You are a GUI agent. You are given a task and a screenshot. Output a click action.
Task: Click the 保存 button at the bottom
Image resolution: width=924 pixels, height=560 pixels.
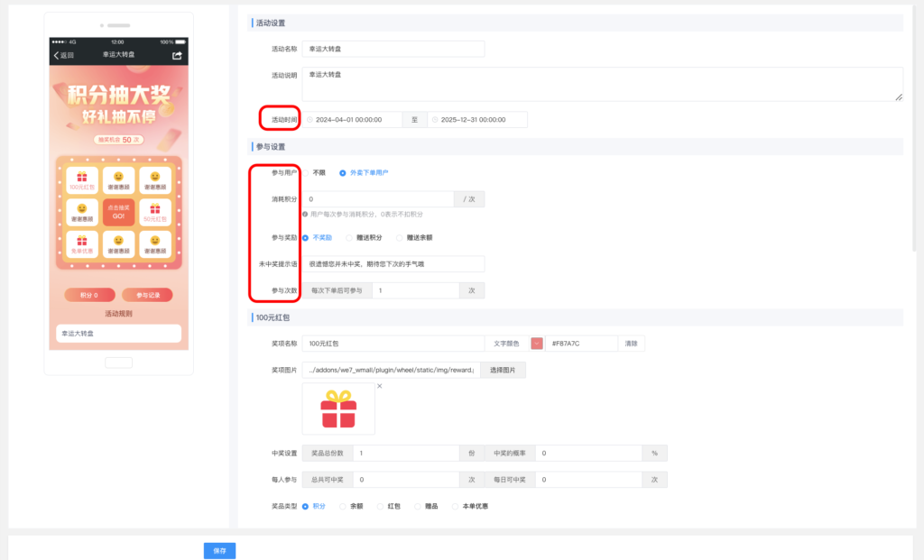pyautogui.click(x=219, y=550)
